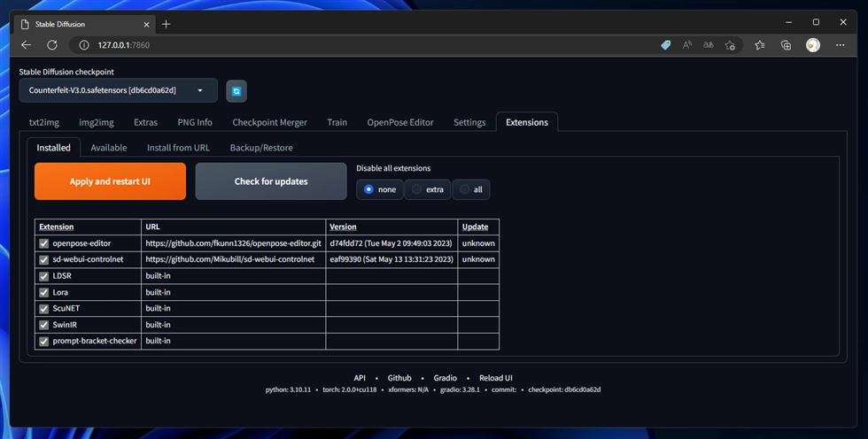
Task: Click 'unknown' update status for sd-webui-controlnet
Action: point(478,259)
